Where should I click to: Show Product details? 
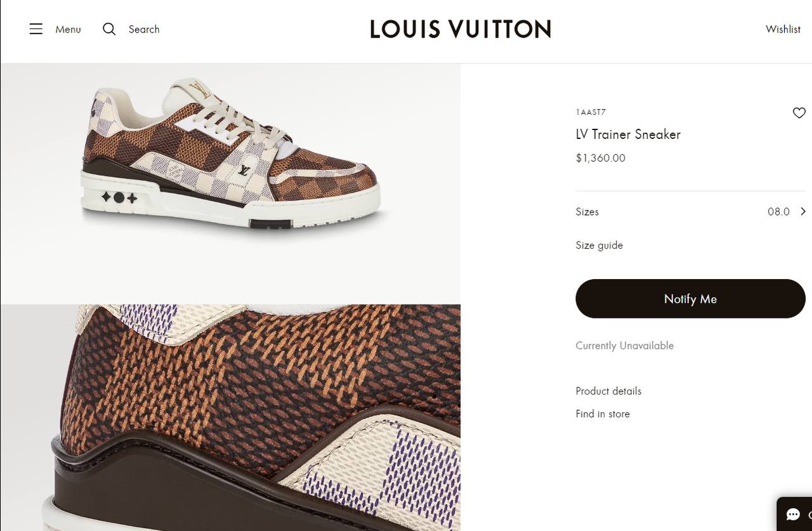tap(608, 391)
